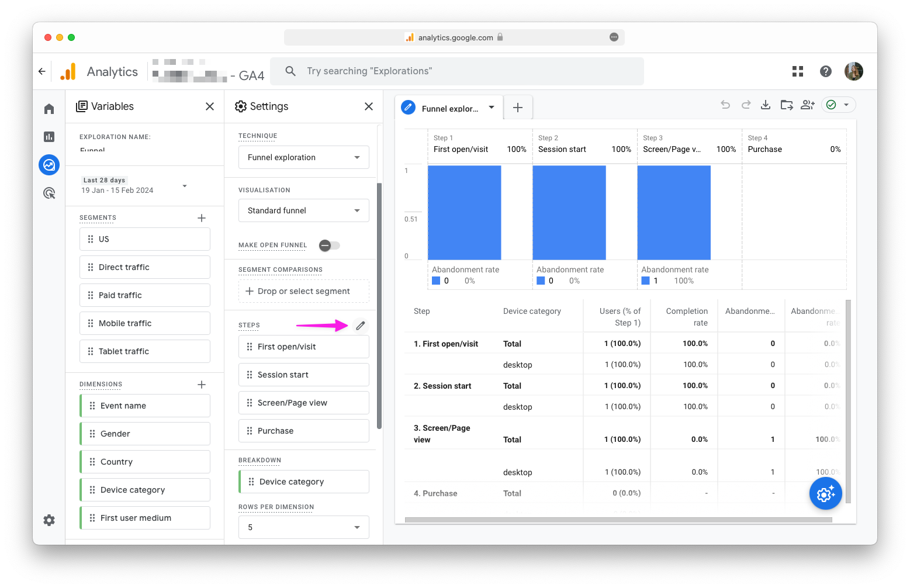Open the Google apps grid icon
Viewport: 910px width, 588px height.
click(x=798, y=71)
